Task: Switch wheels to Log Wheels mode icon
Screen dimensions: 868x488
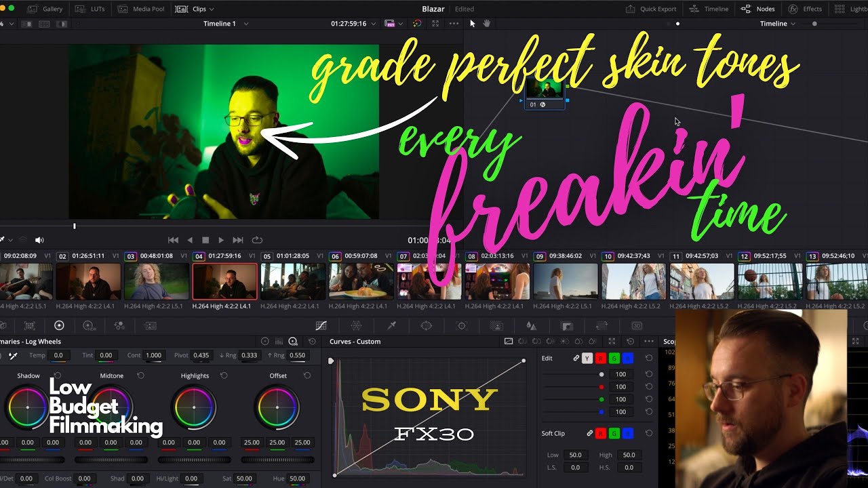Action: coord(293,342)
